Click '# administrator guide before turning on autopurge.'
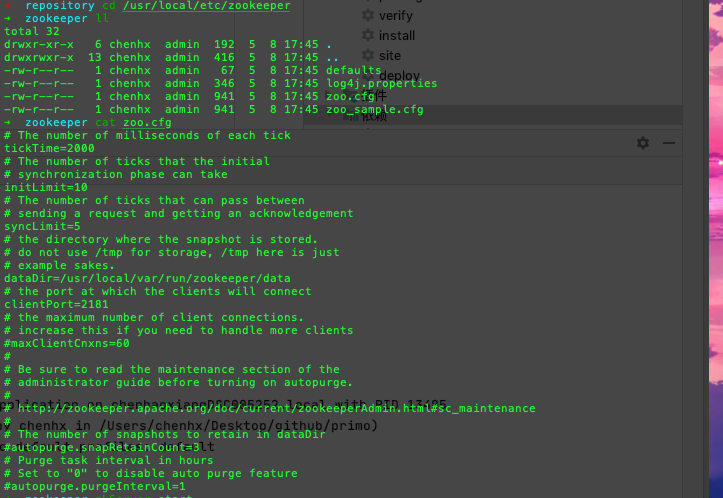This screenshot has width=723, height=498. [178, 382]
